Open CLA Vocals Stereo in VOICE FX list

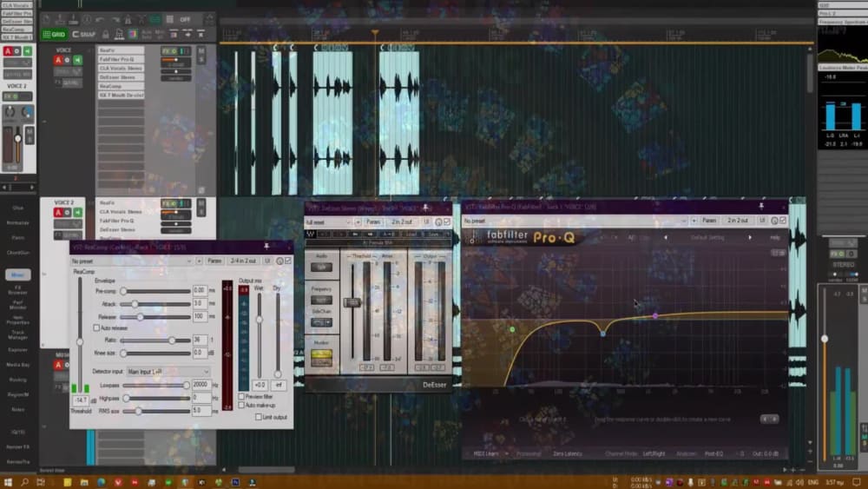121,68
